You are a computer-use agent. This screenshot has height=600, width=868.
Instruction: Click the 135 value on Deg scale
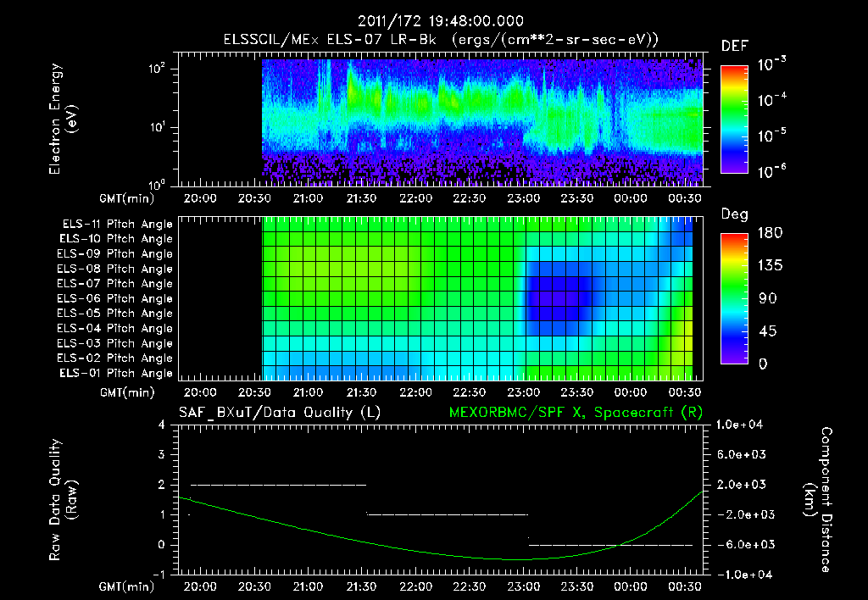[770, 266]
